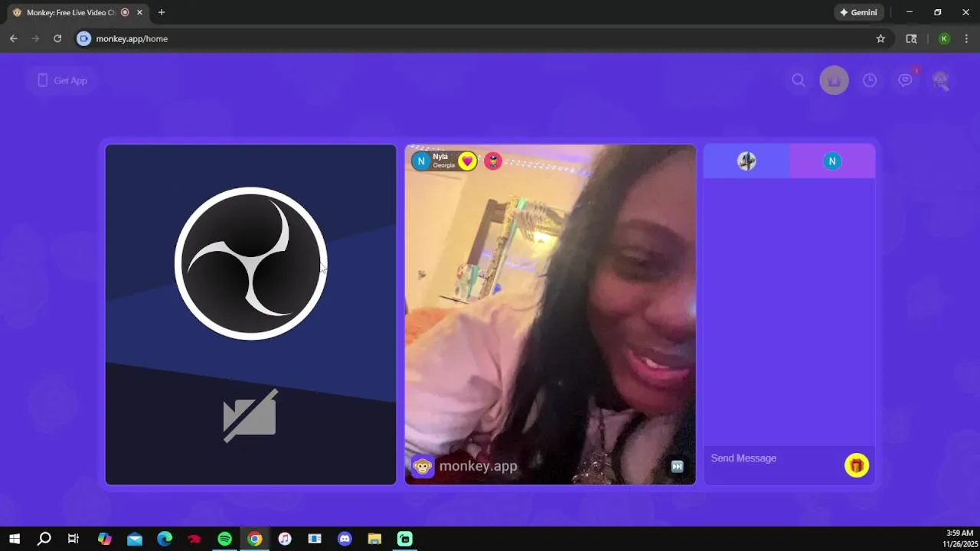The height and width of the screenshot is (551, 980).
Task: Open Spotify from taskbar
Action: [224, 539]
